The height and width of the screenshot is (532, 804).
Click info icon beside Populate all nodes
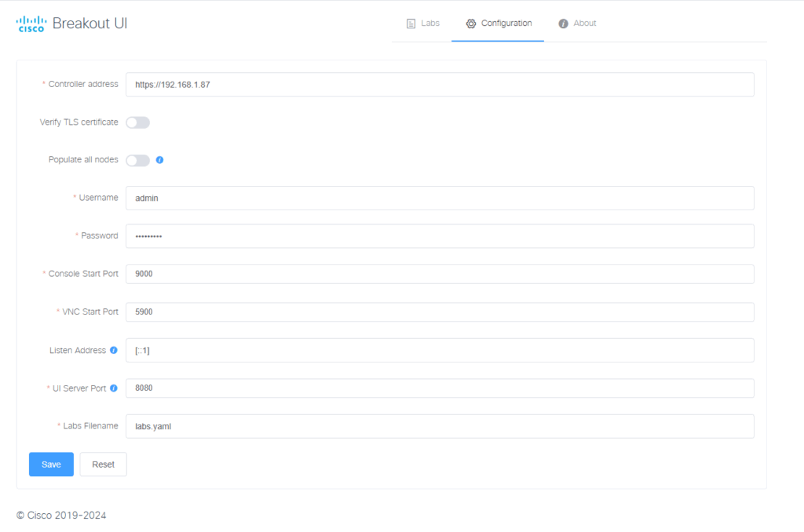click(x=159, y=160)
